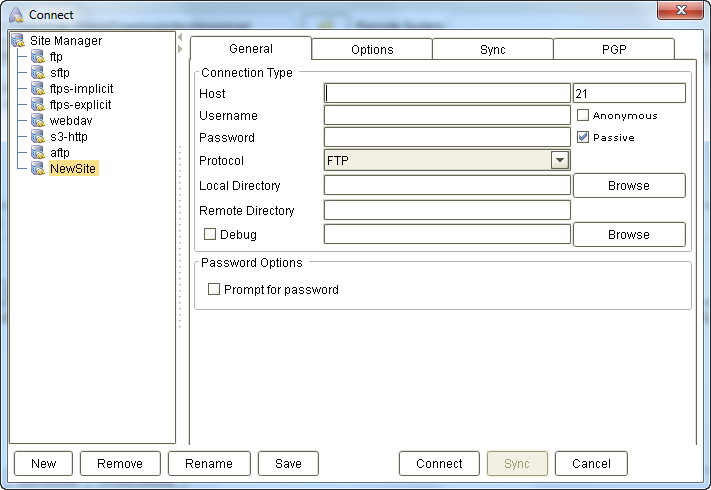Close the Connect dialog window
Screen dimensions: 711x490
pos(680,10)
